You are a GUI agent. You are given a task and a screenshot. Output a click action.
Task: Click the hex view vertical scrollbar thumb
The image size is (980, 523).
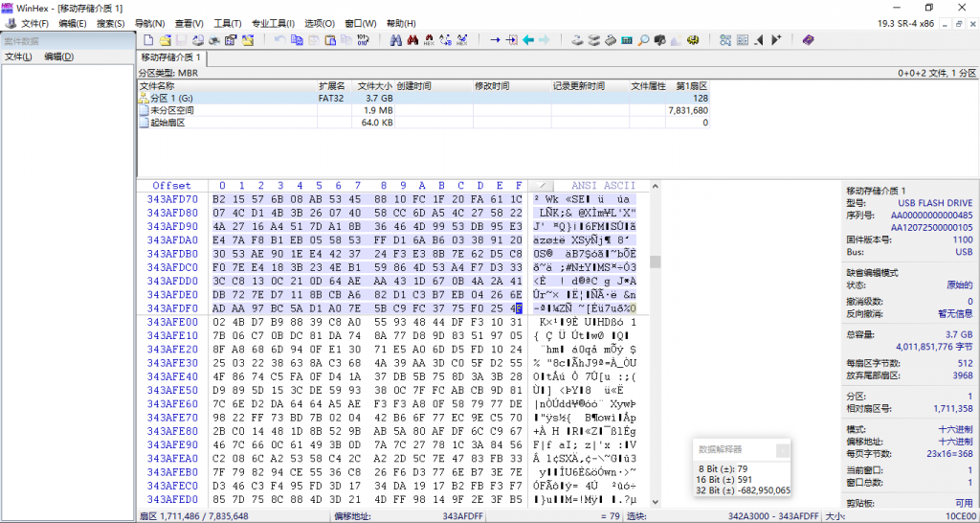[x=656, y=261]
